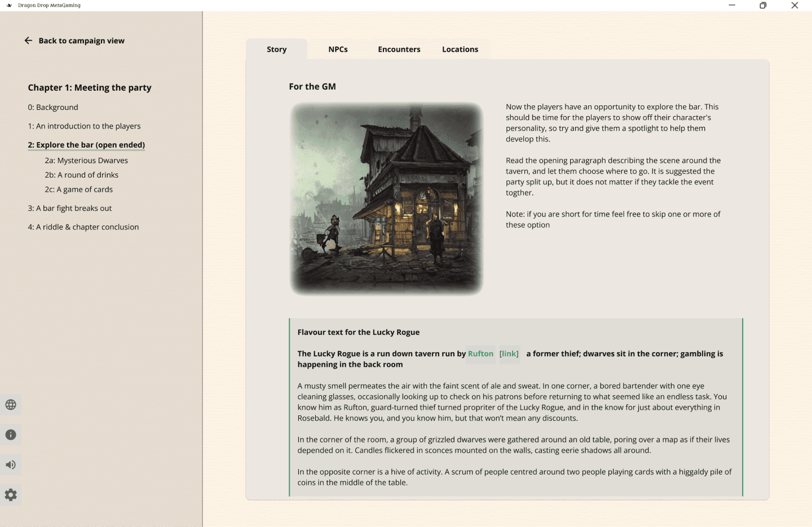Image resolution: width=812 pixels, height=527 pixels.
Task: Open the info circle icon
Action: 11,435
